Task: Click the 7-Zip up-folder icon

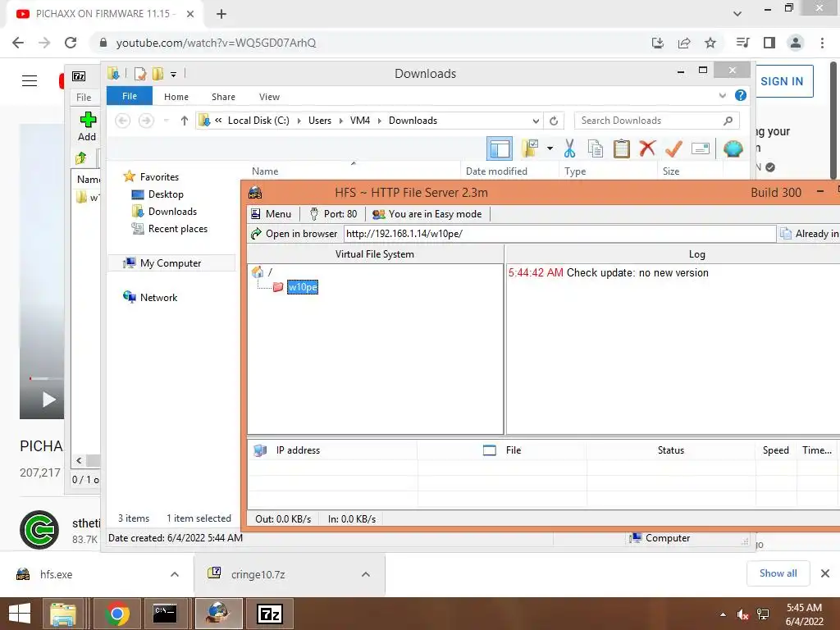Action: (x=81, y=158)
